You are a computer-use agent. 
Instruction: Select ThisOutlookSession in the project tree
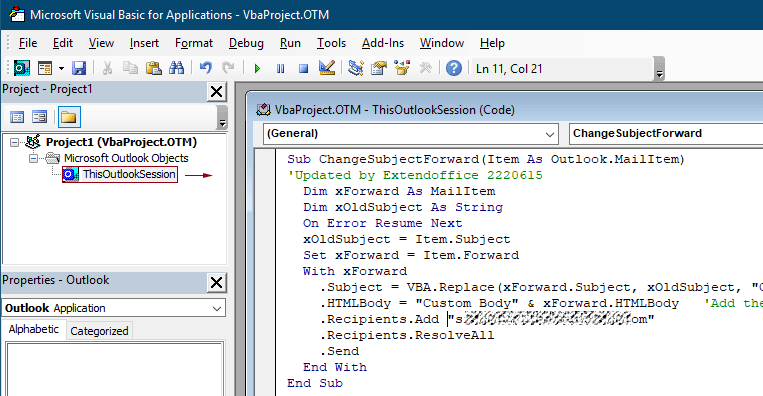[x=128, y=174]
